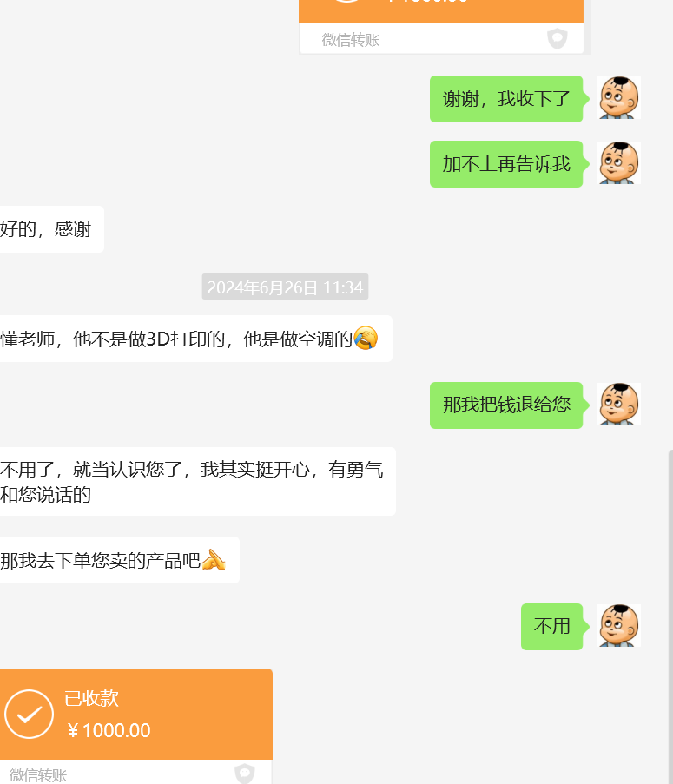Click avatar next to 不用 message
Viewport: 673px width, 784px height.
[x=618, y=626]
